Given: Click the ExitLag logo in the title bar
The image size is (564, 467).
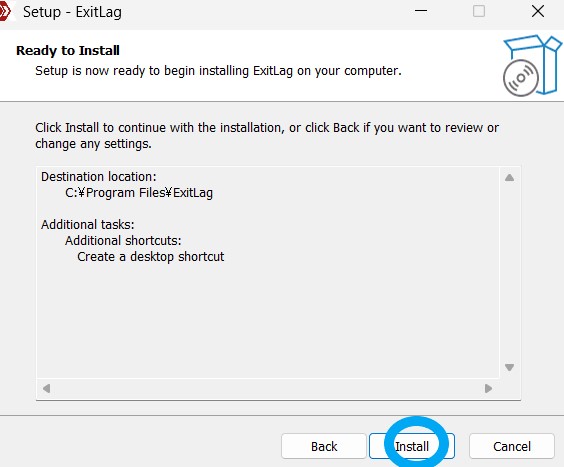Looking at the screenshot, I should click(x=5, y=12).
